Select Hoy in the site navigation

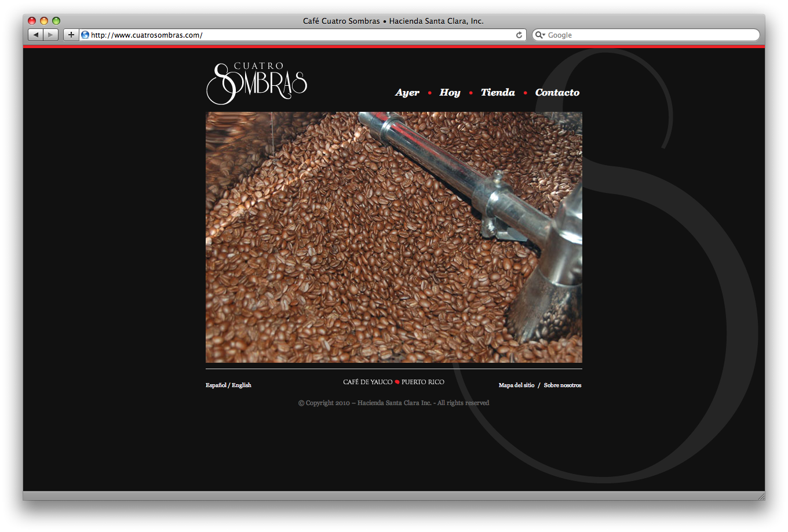[450, 93]
